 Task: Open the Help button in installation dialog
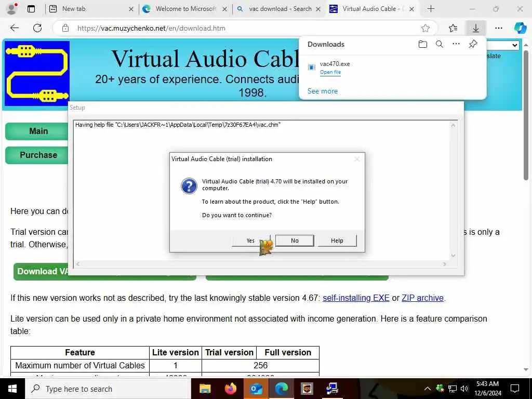[x=337, y=240]
